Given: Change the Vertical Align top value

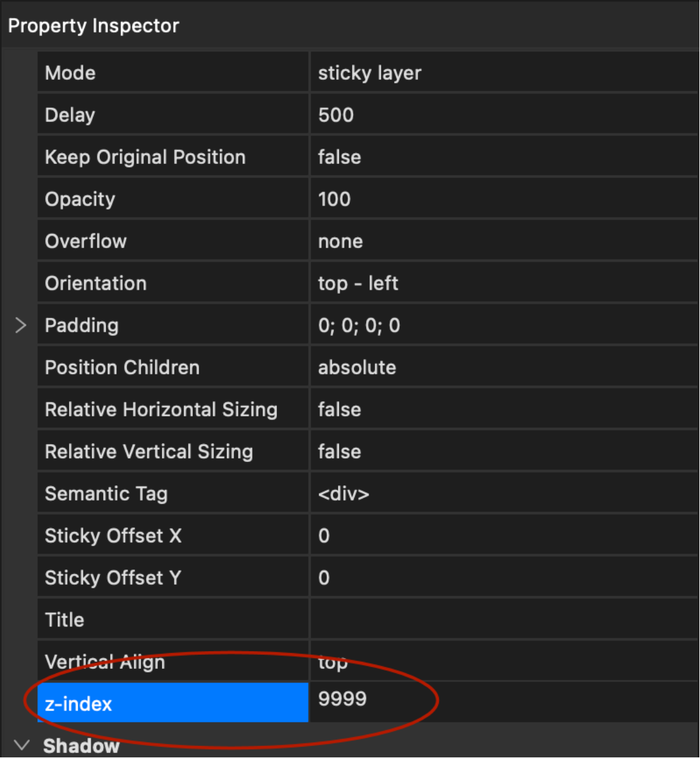Looking at the screenshot, I should click(503, 662).
